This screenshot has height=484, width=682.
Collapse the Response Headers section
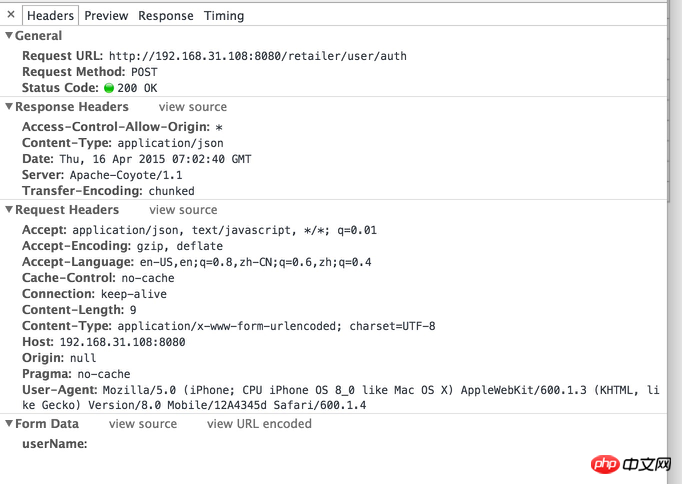[x=9, y=106]
